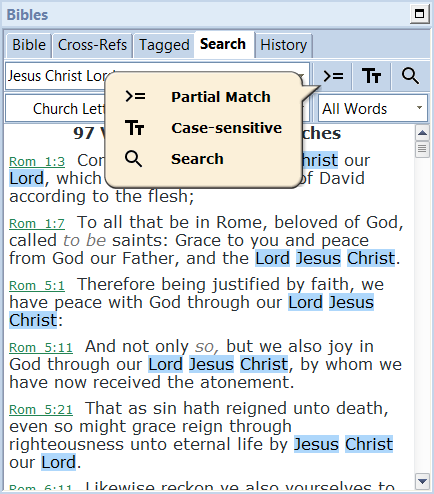This screenshot has height=494, width=434.
Task: Click the scrollbar up arrow
Action: coord(422,133)
